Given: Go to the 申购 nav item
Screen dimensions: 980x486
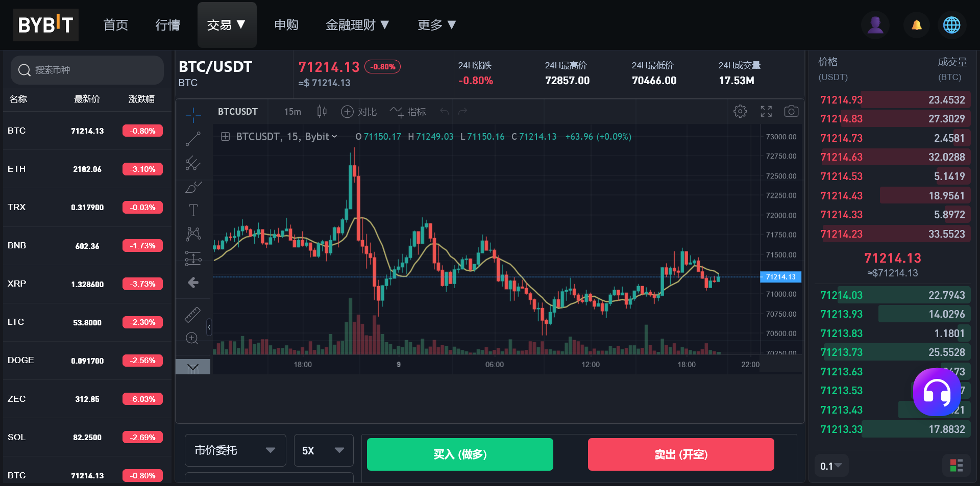Looking at the screenshot, I should pos(286,24).
